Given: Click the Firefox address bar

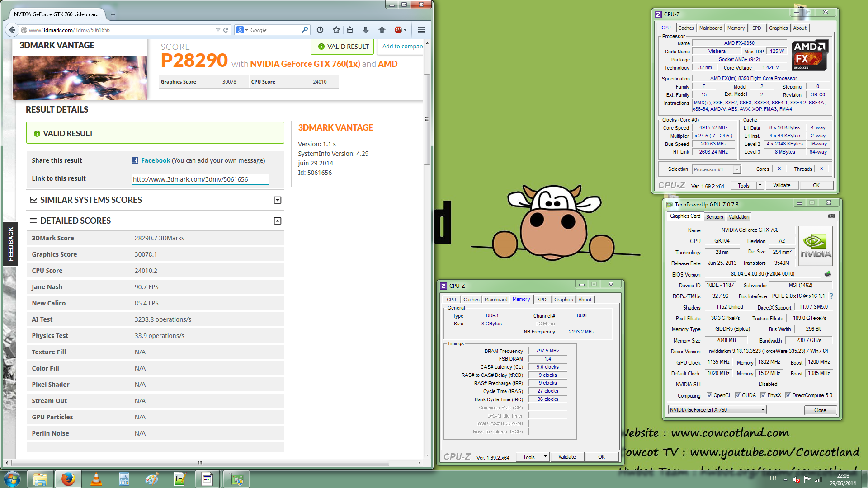Looking at the screenshot, I should (121, 30).
